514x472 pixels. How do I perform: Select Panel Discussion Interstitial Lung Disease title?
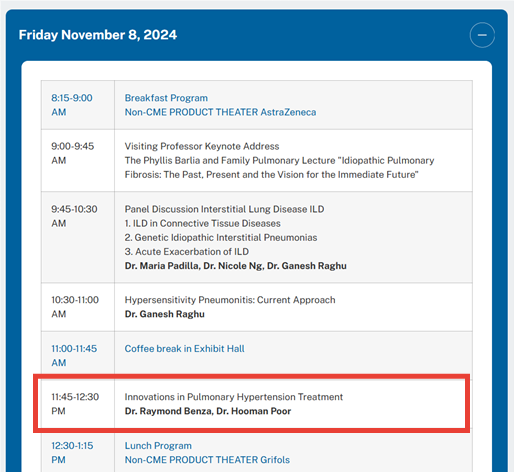coord(224,209)
